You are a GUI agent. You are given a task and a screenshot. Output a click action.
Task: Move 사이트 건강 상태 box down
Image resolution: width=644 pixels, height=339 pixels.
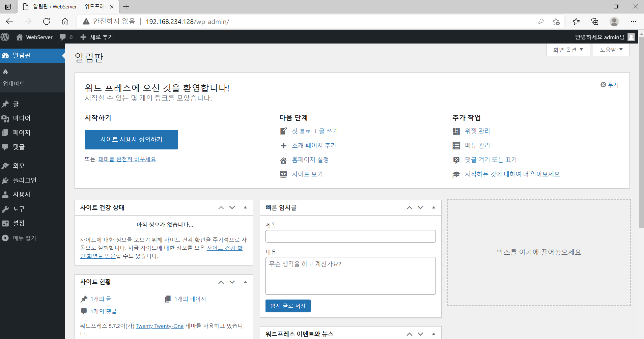click(x=232, y=207)
